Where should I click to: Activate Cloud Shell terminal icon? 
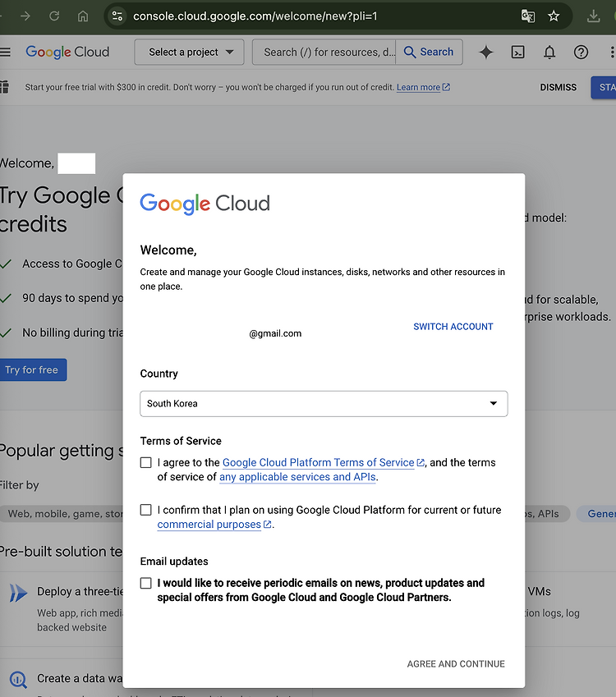pos(517,52)
